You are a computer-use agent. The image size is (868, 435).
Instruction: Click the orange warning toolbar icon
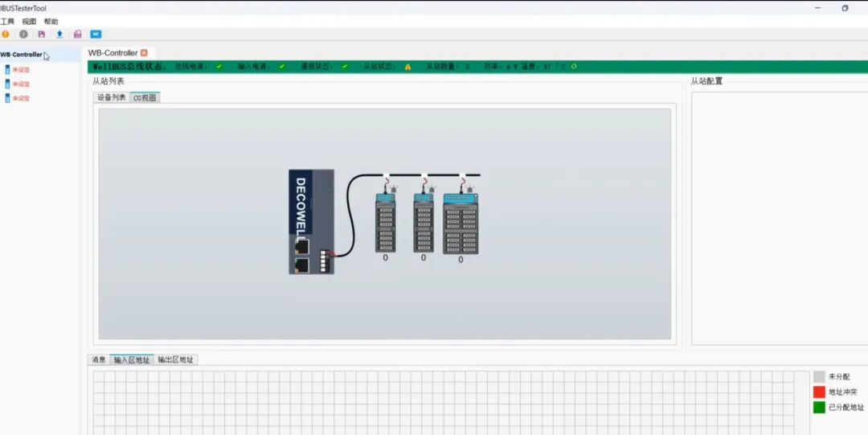(6, 35)
